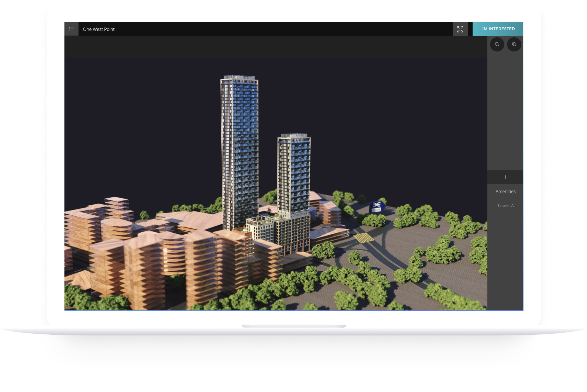Click the rail station sign marker
This screenshot has width=587, height=392.
pyautogui.click(x=377, y=207)
